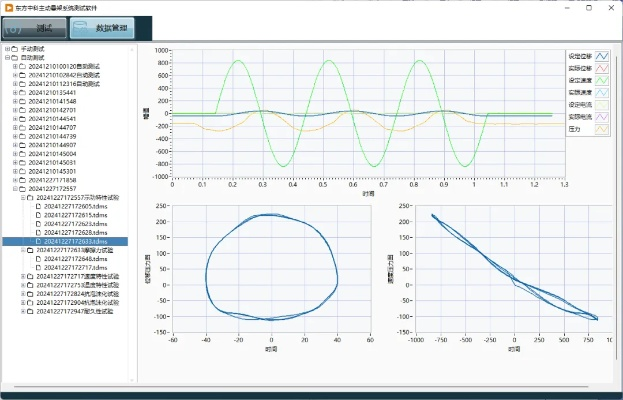The height and width of the screenshot is (400, 623).
Task: Collapse the 20241227172557 folder node
Action: (15, 189)
